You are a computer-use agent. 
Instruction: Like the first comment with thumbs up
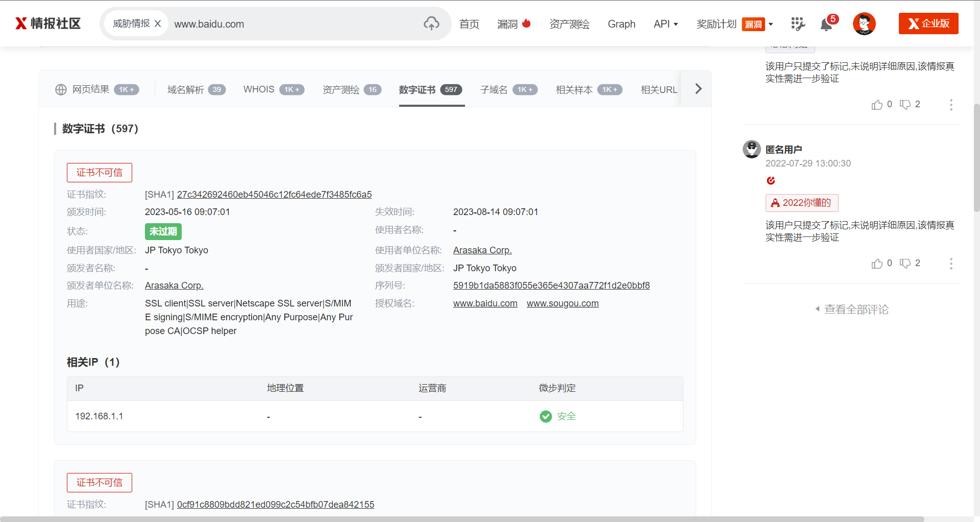[877, 105]
